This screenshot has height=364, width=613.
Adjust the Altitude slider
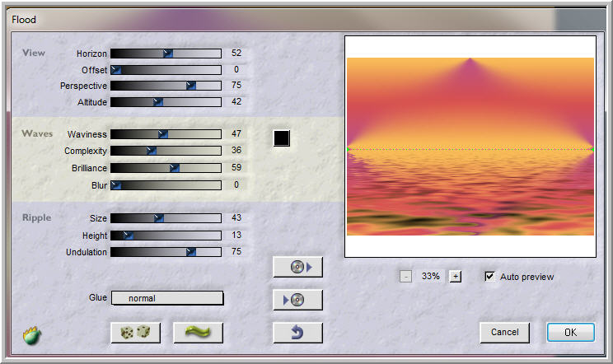point(166,102)
